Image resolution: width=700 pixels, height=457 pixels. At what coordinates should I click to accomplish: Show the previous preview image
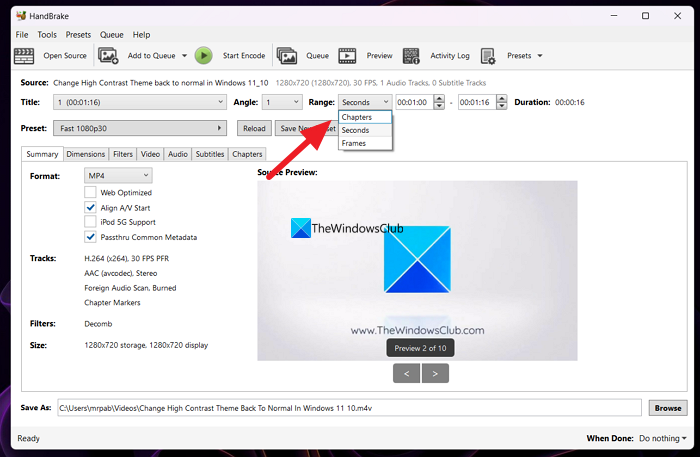(x=406, y=374)
